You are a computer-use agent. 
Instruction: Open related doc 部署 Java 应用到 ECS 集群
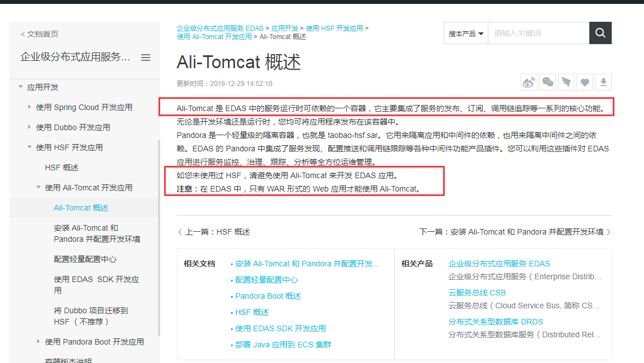pyautogui.click(x=283, y=345)
